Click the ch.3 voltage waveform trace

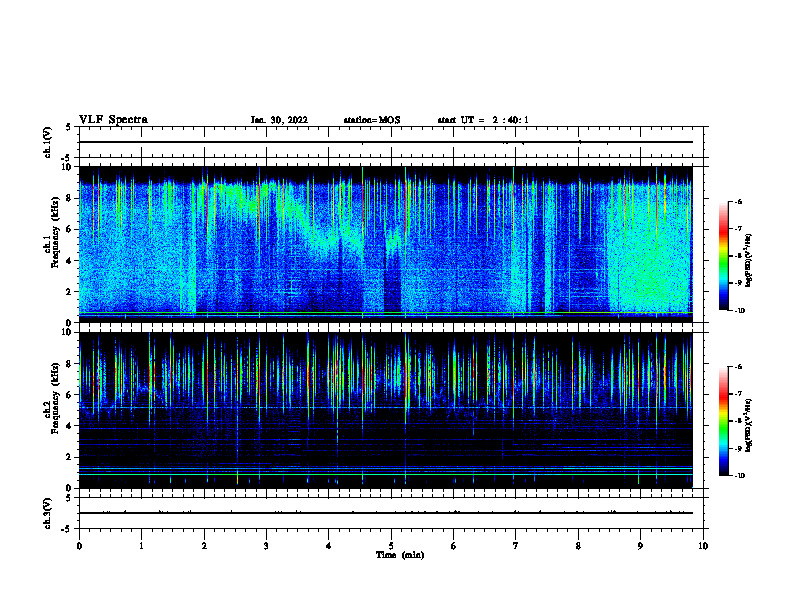[385, 513]
